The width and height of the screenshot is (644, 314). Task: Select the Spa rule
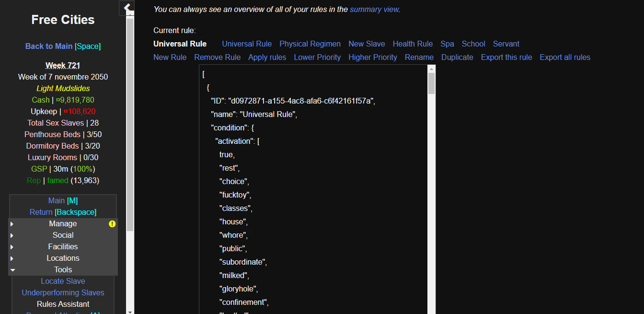(x=447, y=44)
